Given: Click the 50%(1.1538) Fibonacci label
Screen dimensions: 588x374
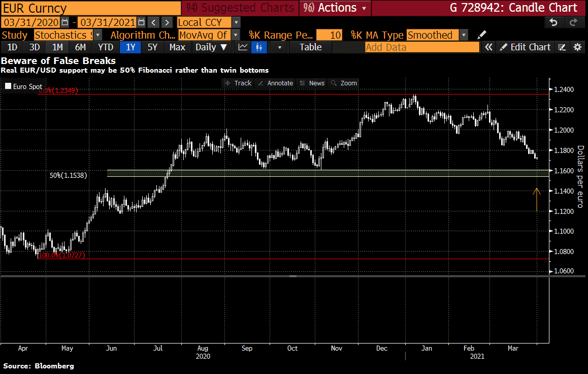Looking at the screenshot, I should click(x=68, y=175).
